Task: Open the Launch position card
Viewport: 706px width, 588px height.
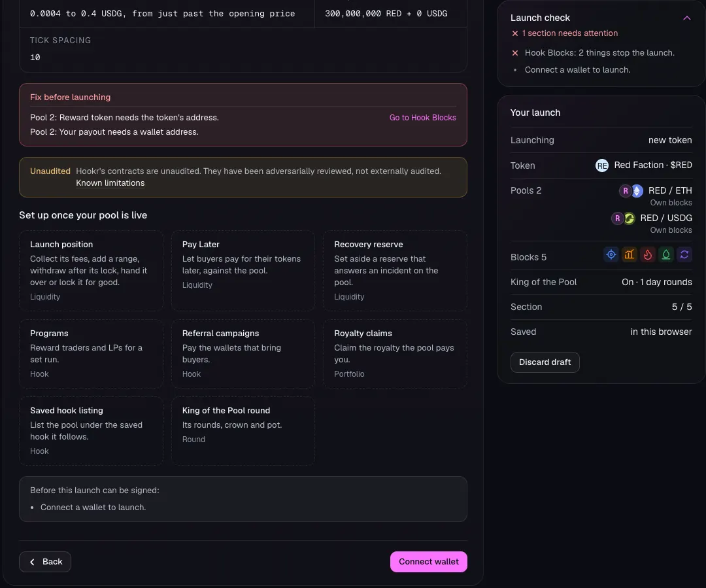Action: 91,270
